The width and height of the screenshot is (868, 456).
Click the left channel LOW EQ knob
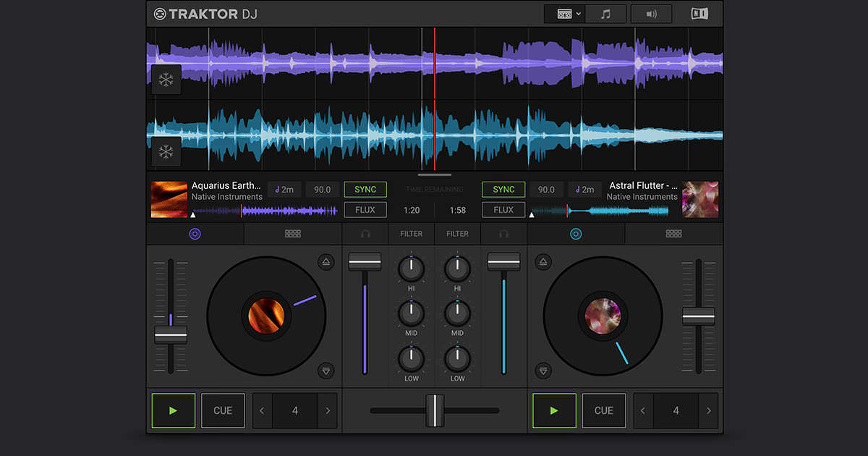click(x=411, y=359)
